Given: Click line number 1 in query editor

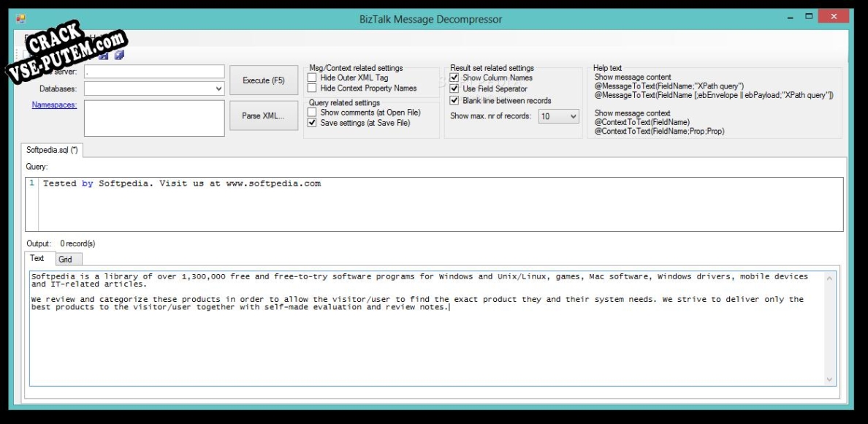Looking at the screenshot, I should [x=32, y=183].
